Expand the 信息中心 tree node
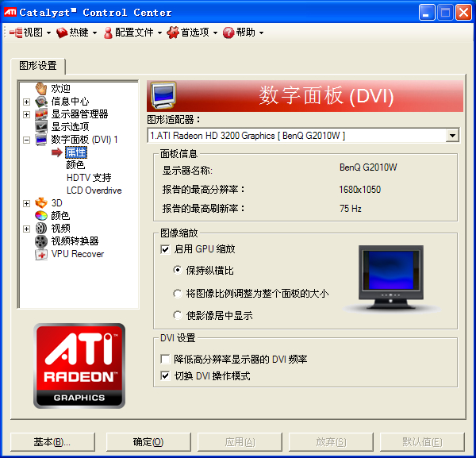476x458 pixels. [27, 102]
